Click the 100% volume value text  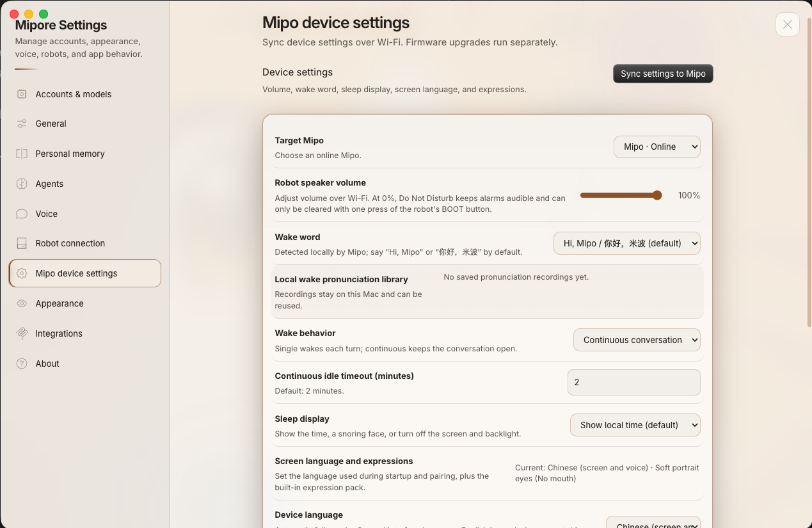pyautogui.click(x=689, y=195)
